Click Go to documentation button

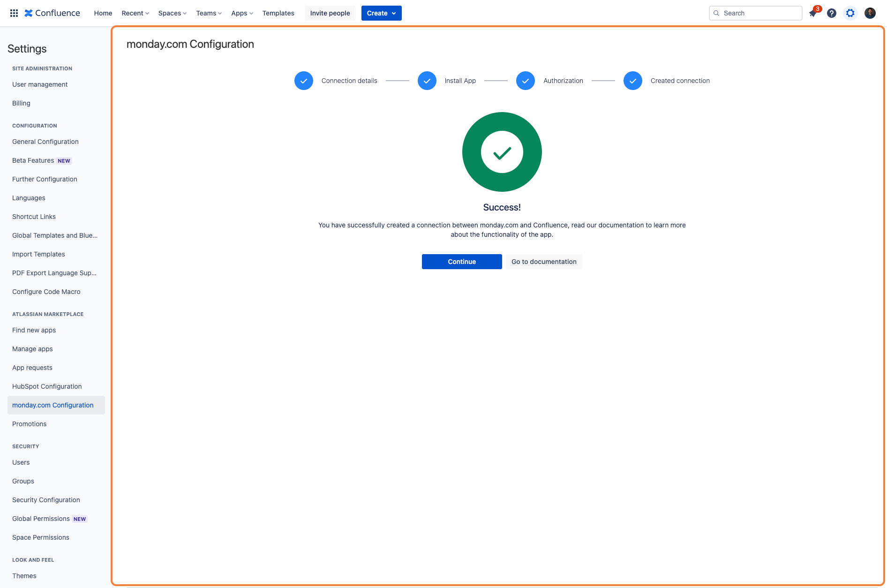(x=544, y=262)
